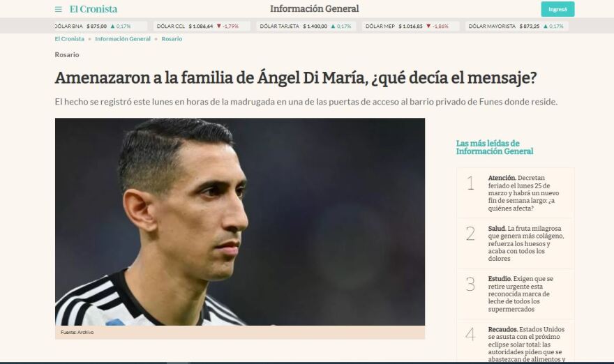This screenshot has width=614, height=364.
Task: Open the Salud fruta milagrosa article
Action: 526,243
